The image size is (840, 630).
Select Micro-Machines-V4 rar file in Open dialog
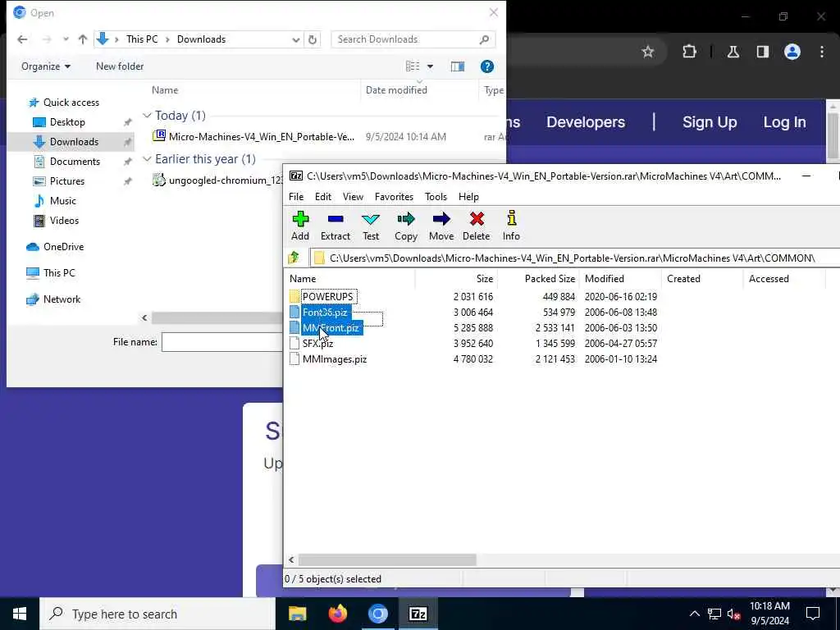point(261,137)
